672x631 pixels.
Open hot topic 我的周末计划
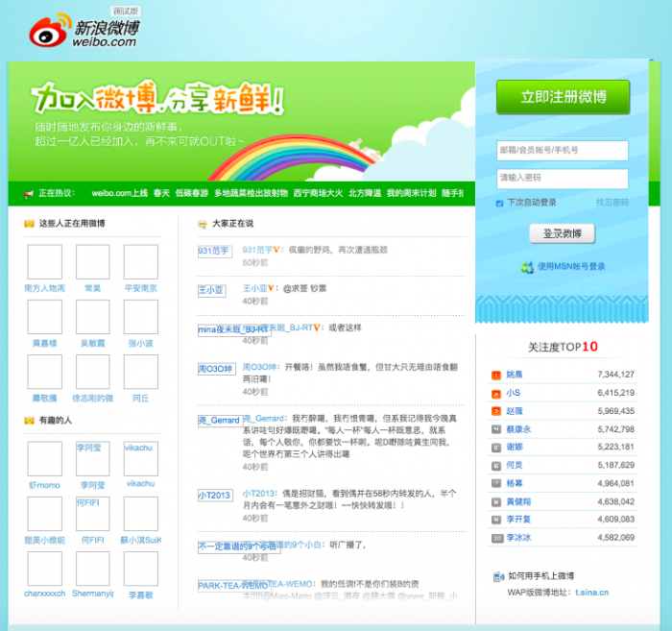(x=412, y=193)
